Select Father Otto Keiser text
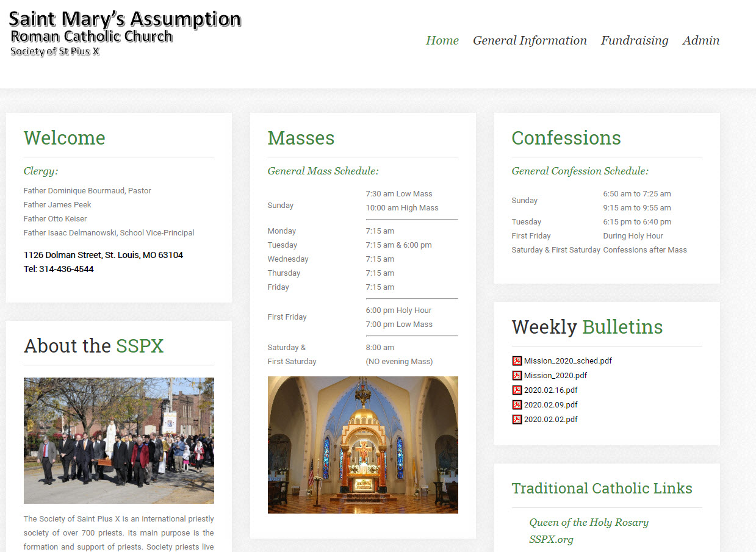Viewport: 756px width, 552px height. (56, 219)
